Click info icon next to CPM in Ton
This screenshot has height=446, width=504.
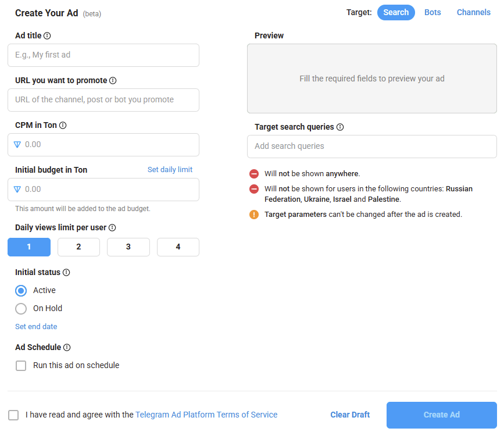tap(63, 126)
